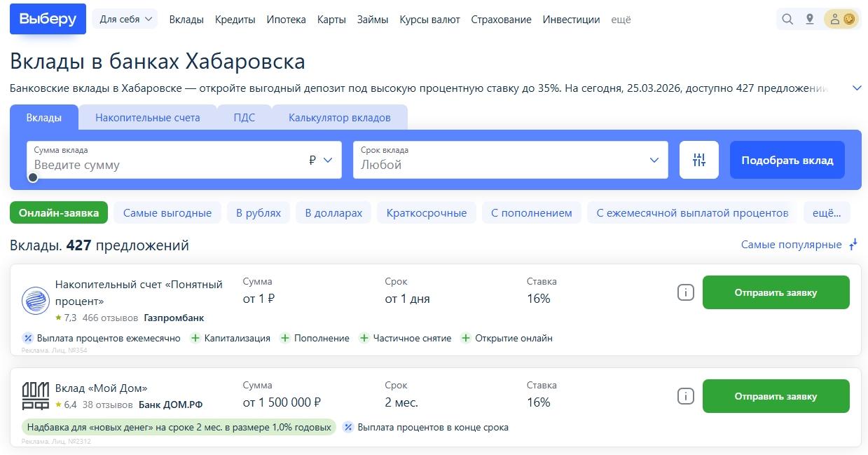Open the location pin city selector
868x455 pixels.
810,20
